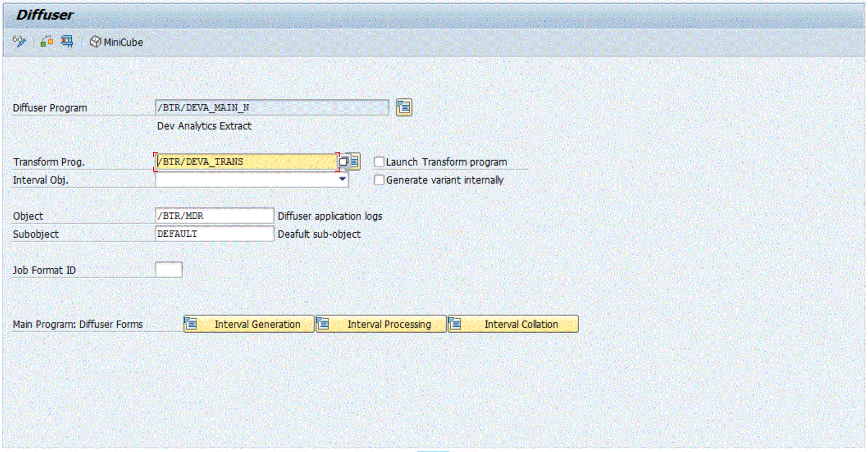This screenshot has height=452, width=868.
Task: Tick the Generate variant internally checkbox
Action: 379,180
